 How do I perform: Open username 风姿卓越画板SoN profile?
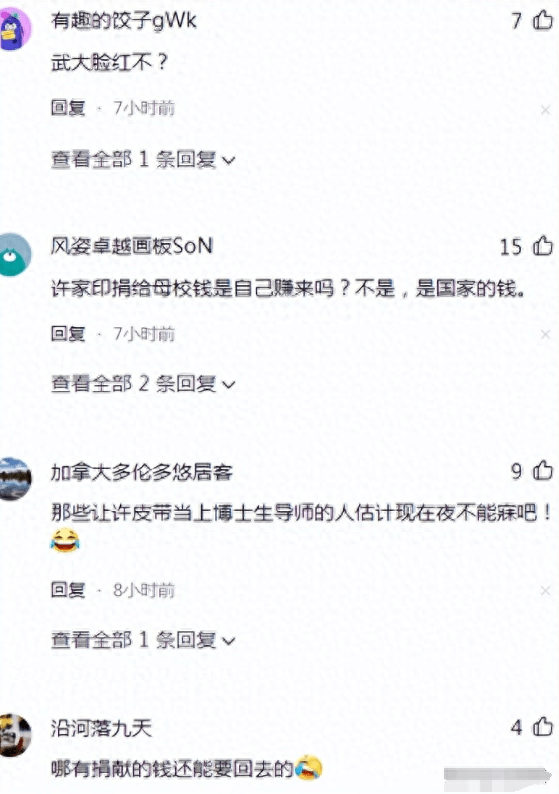click(x=132, y=246)
